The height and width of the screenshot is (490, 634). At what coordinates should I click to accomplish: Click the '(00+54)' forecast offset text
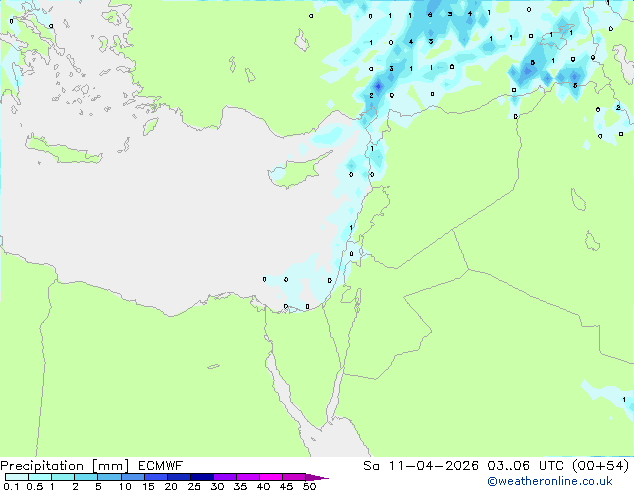click(601, 466)
